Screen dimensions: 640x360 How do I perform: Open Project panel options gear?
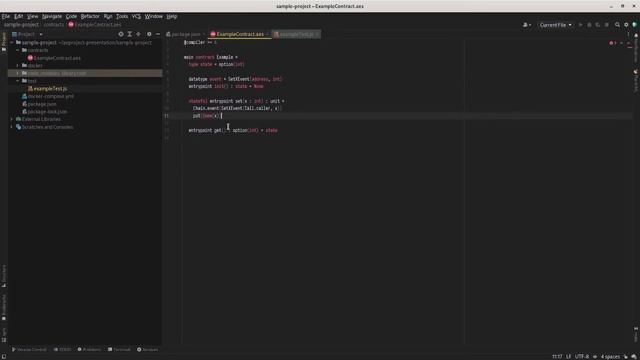(x=149, y=34)
